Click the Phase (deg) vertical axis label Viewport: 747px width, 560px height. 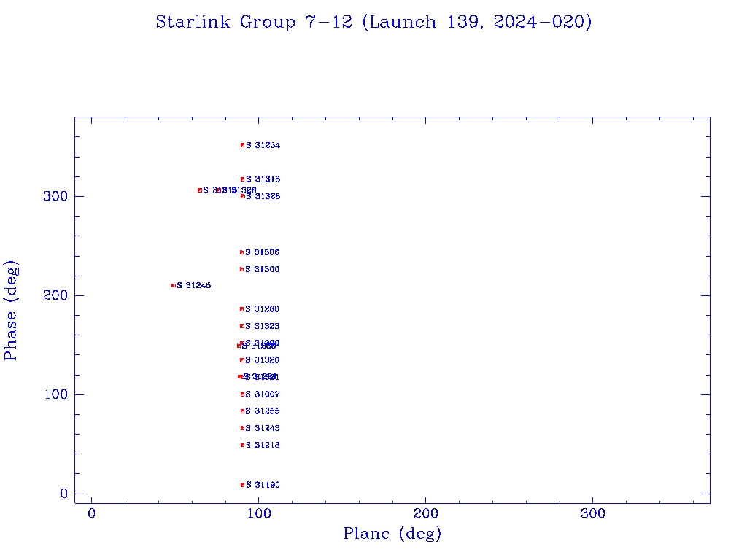click(x=10, y=311)
